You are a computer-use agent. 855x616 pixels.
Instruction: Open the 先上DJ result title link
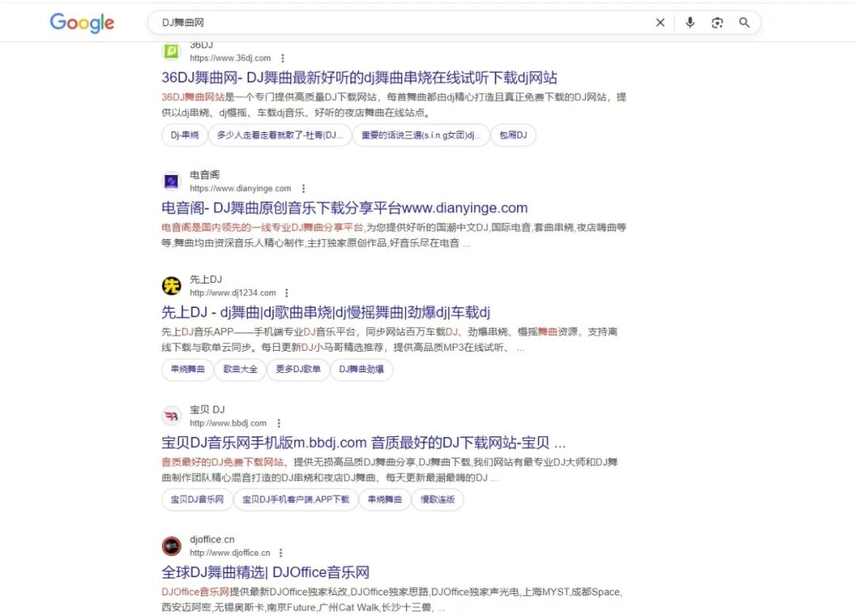(x=325, y=313)
